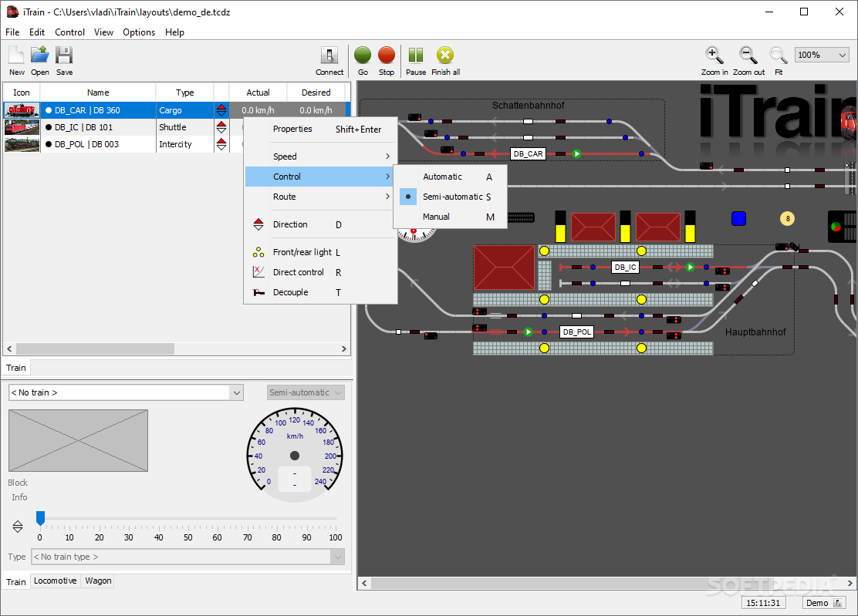Choose Properties from context menu
Image resolution: width=858 pixels, height=616 pixels.
(x=320, y=129)
